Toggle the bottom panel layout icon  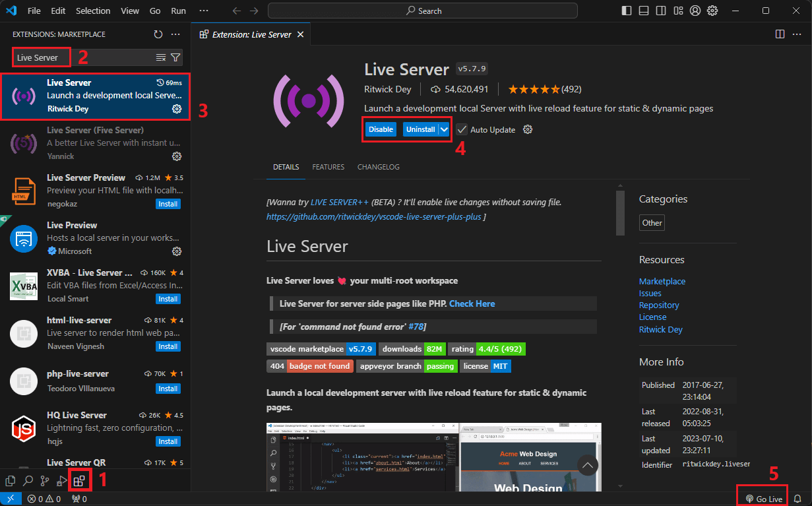click(x=644, y=11)
